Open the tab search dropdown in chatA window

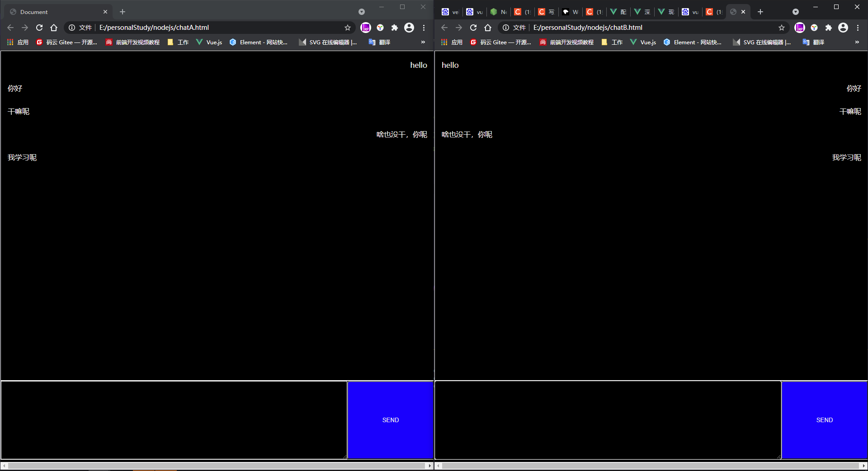coord(362,12)
